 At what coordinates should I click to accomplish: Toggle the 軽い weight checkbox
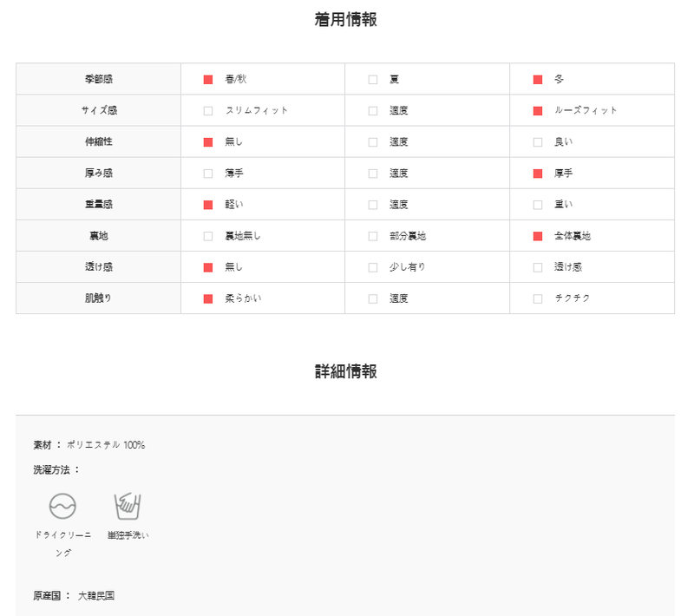tap(208, 205)
